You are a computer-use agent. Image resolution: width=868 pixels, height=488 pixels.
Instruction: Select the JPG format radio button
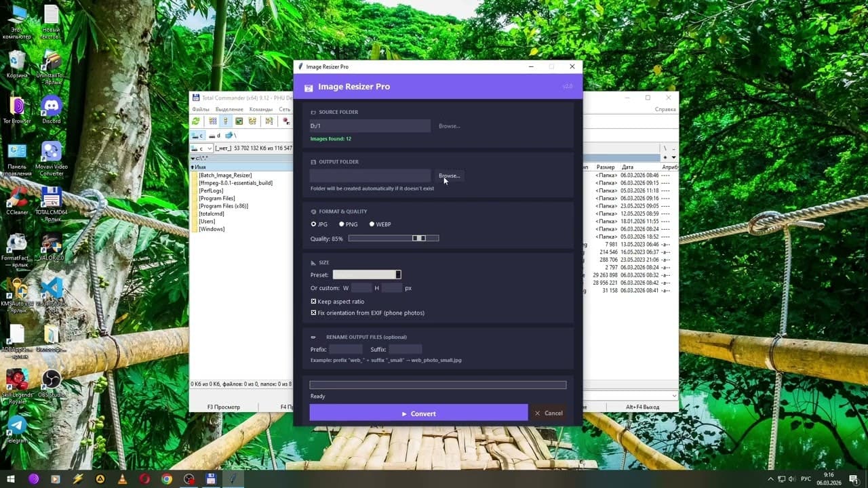pyautogui.click(x=313, y=224)
